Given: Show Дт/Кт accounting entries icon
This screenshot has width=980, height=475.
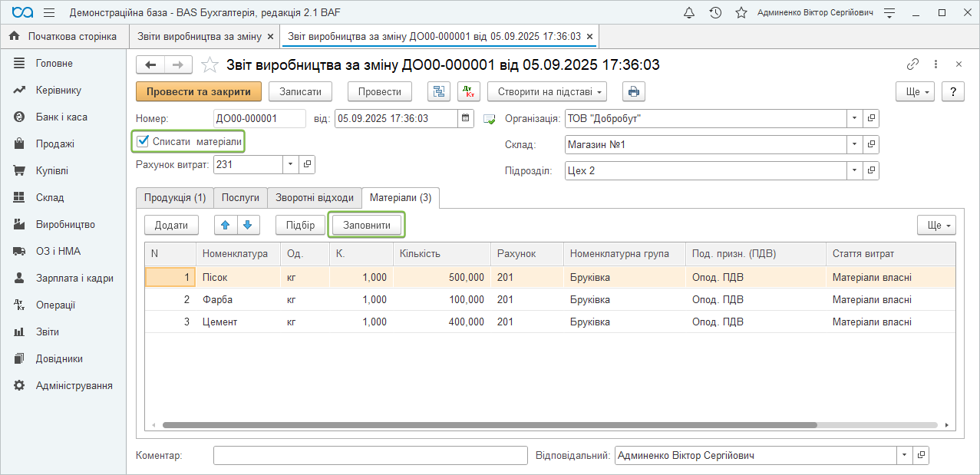Looking at the screenshot, I should 468,91.
